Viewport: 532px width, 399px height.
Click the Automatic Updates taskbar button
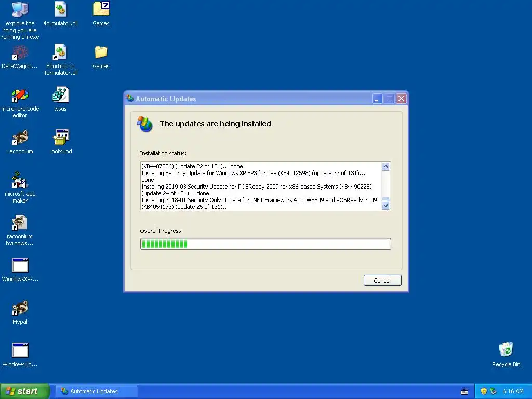point(97,391)
